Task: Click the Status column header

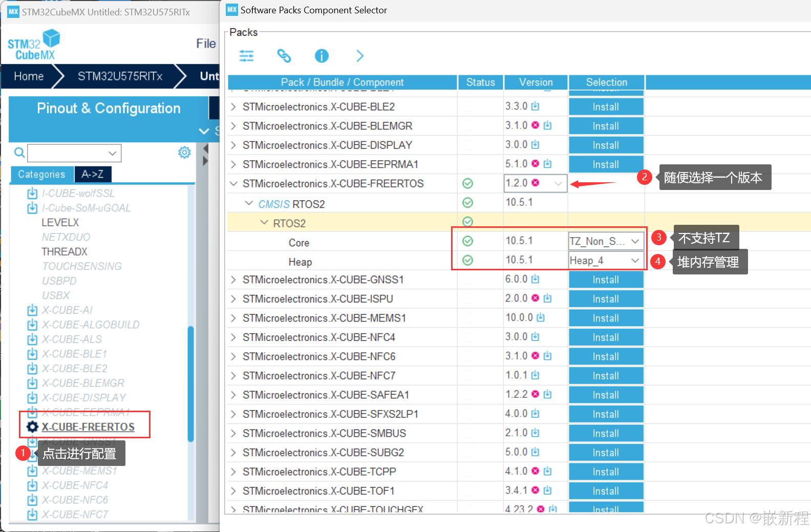Action: pyautogui.click(x=480, y=82)
